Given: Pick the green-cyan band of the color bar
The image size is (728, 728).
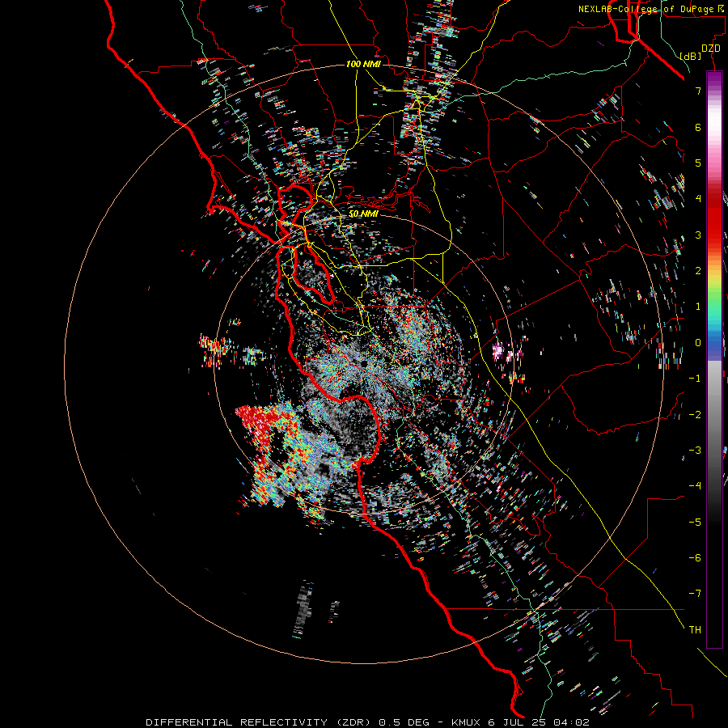Looking at the screenshot, I should tap(714, 309).
